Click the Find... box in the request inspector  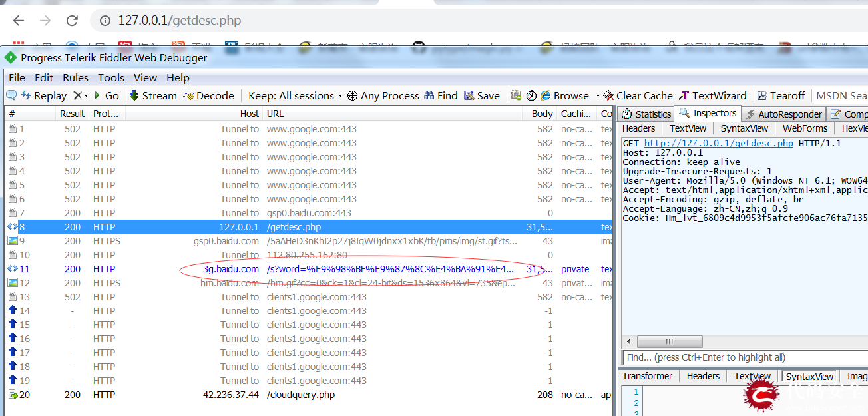744,357
